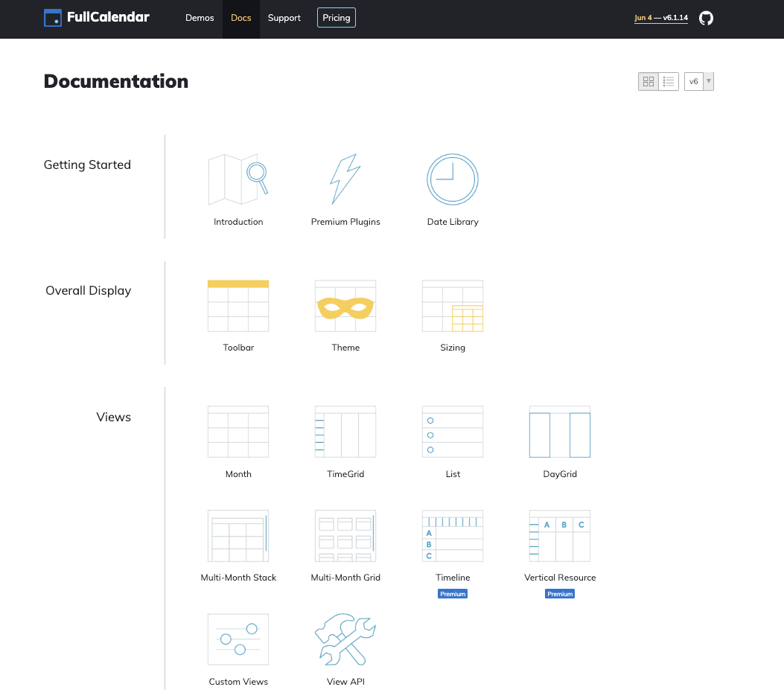This screenshot has height=690, width=784.
Task: Click the Date Library label link
Action: 453,222
